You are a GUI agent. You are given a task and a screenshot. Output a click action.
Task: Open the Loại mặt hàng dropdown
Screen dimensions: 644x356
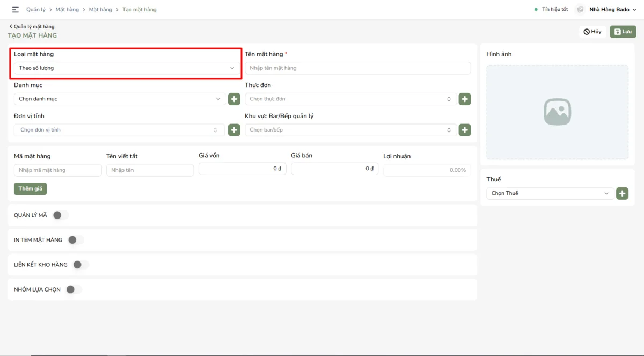(x=127, y=68)
